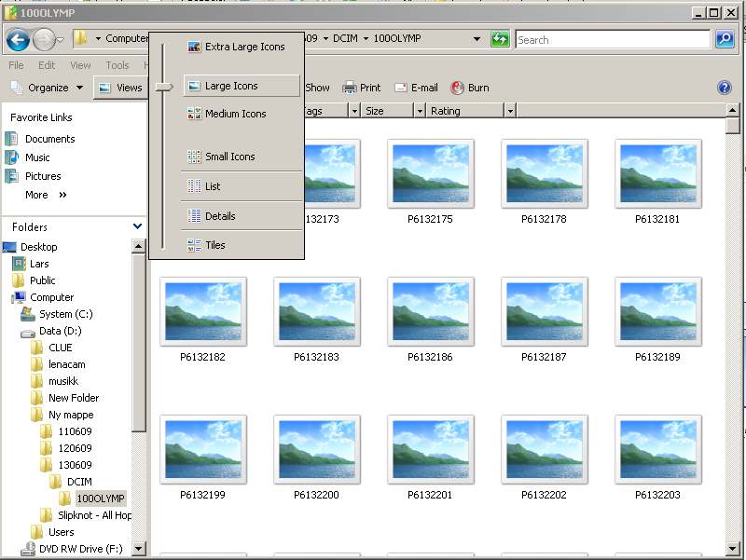Click the Print toolbar button

point(362,88)
